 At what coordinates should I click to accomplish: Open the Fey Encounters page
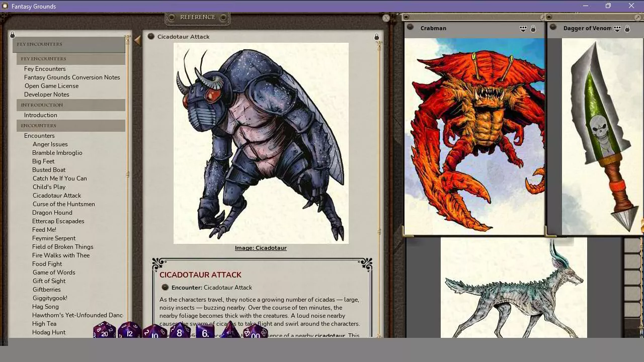(45, 69)
